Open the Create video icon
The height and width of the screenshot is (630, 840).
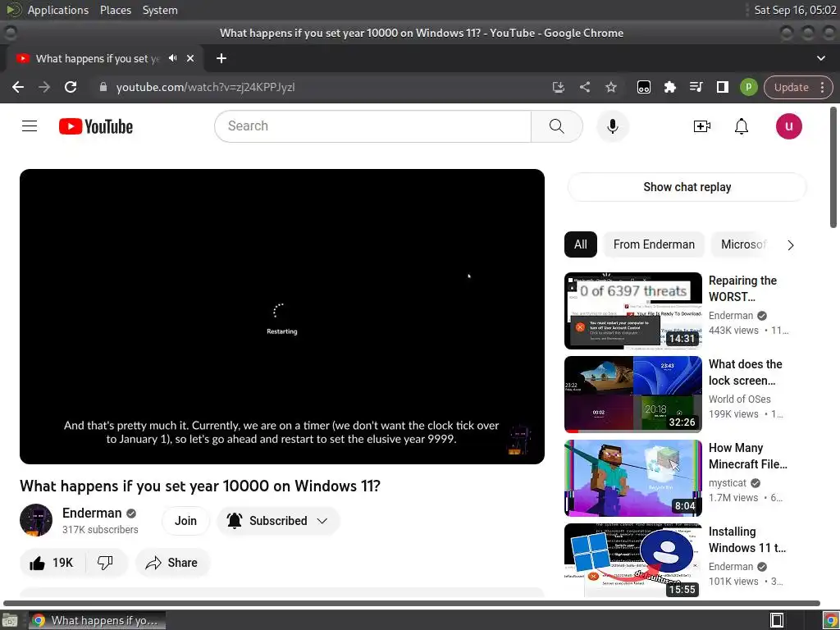tap(702, 126)
